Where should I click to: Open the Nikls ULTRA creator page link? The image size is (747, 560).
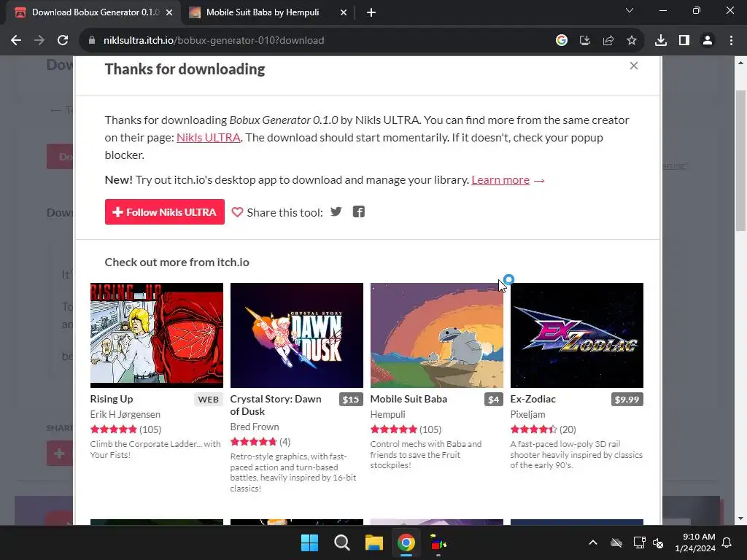(x=208, y=138)
